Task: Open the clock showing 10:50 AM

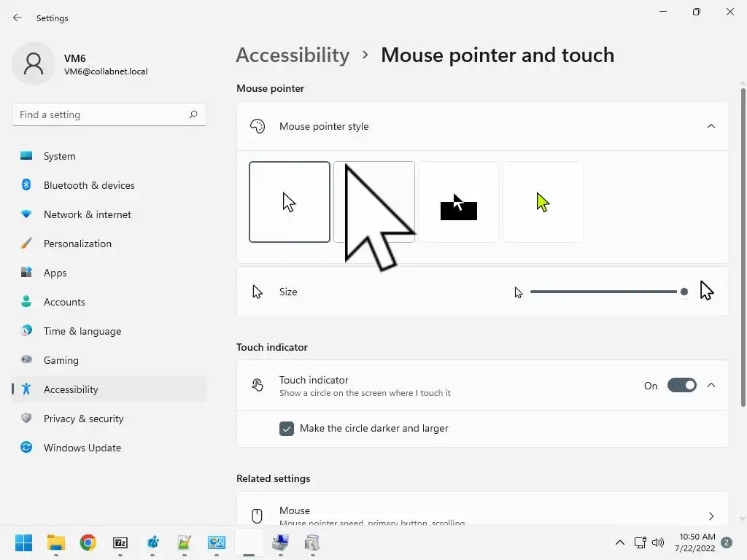Action: pos(695,542)
